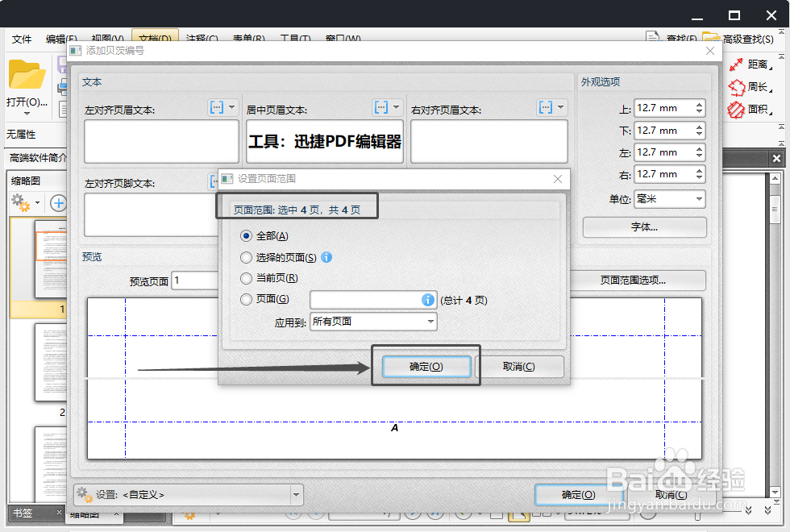The image size is (790, 532).
Task: Click the info icon beside 选择的页面(S)
Action: point(326,257)
